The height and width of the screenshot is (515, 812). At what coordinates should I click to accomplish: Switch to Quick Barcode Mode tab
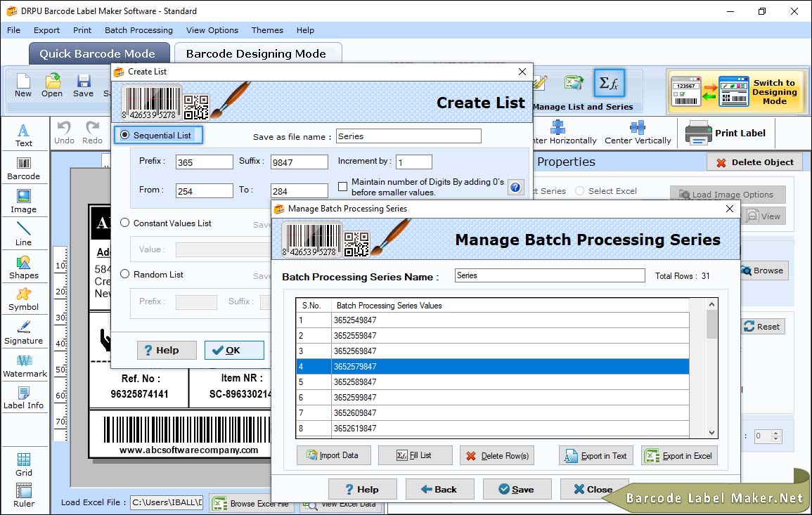pyautogui.click(x=99, y=53)
